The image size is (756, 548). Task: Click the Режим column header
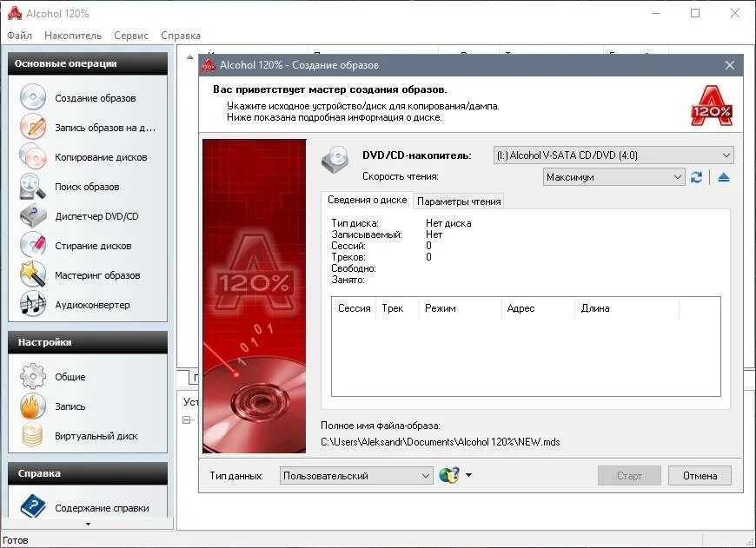tap(460, 308)
